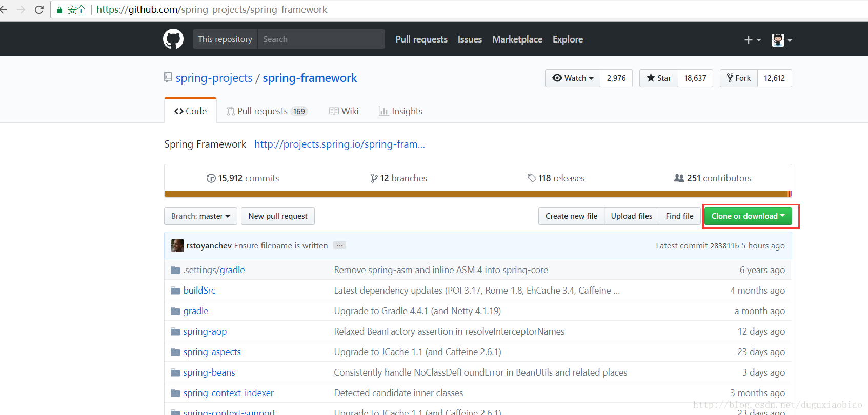Click the Create new file button
Viewport: 868px width, 415px height.
571,216
